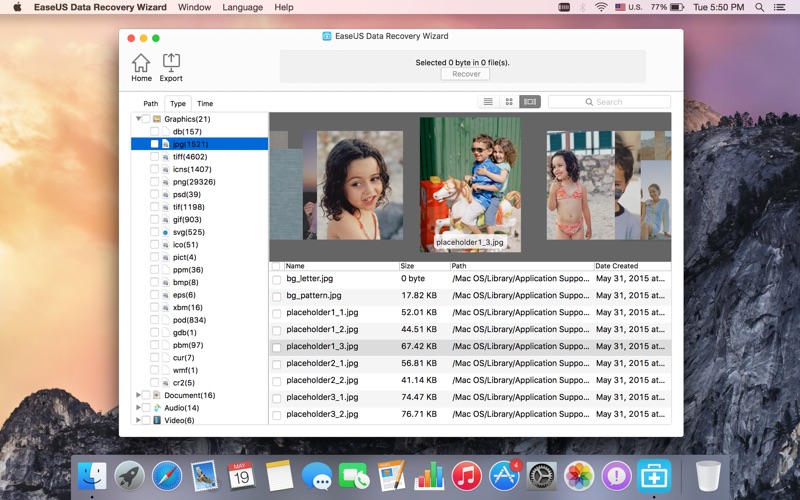Viewport: 800px width, 500px height.
Task: Switch to grid thumbnail view icon
Action: 509,102
